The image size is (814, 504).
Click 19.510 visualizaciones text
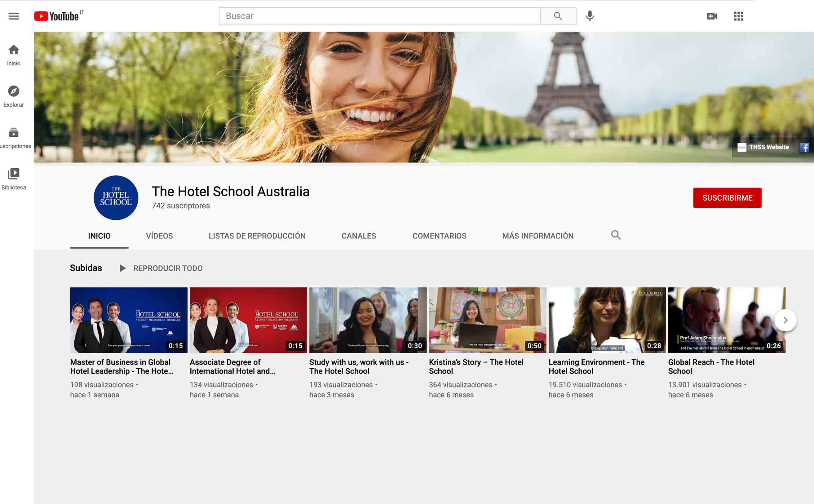(585, 385)
